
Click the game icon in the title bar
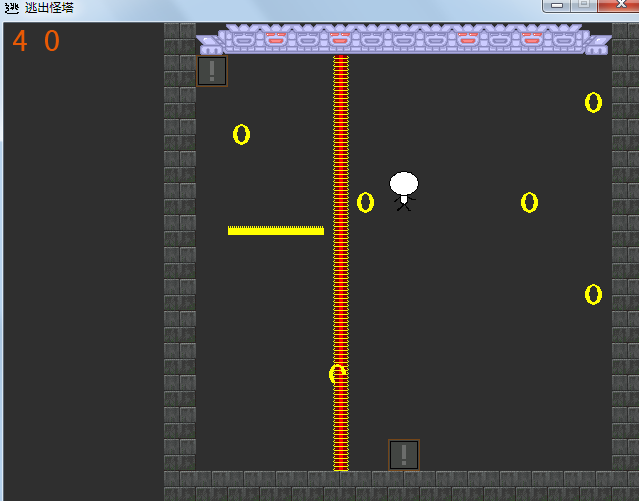point(11,8)
